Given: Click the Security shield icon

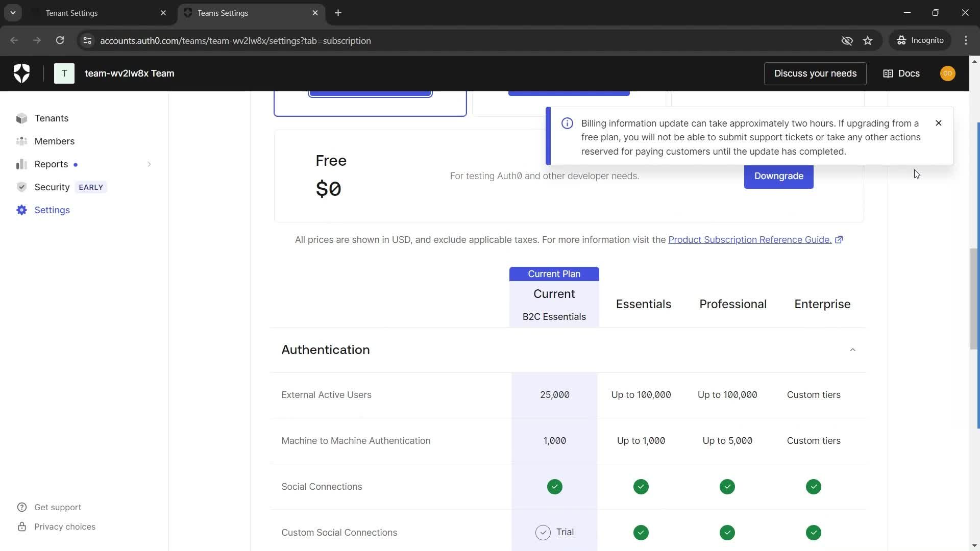Looking at the screenshot, I should (21, 187).
